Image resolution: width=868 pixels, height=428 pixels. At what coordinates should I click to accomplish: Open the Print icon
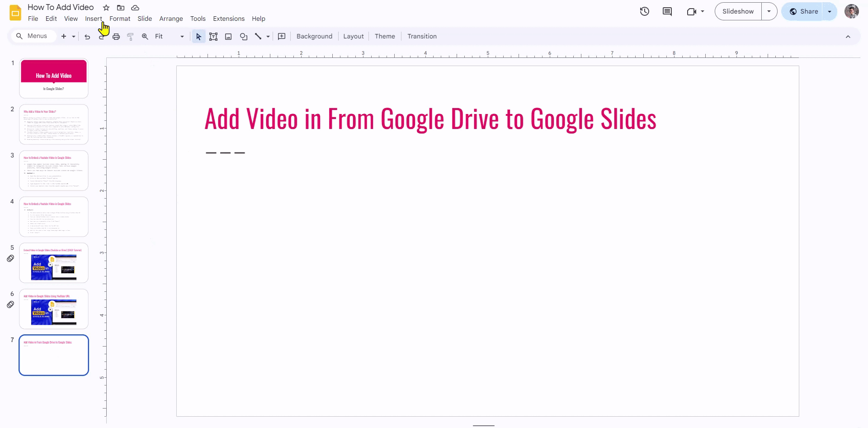tap(116, 36)
